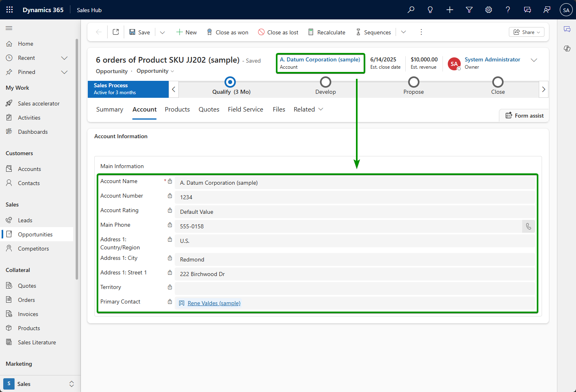Switch to the Quotes tab
Screen dimensions: 576x392
click(x=209, y=110)
